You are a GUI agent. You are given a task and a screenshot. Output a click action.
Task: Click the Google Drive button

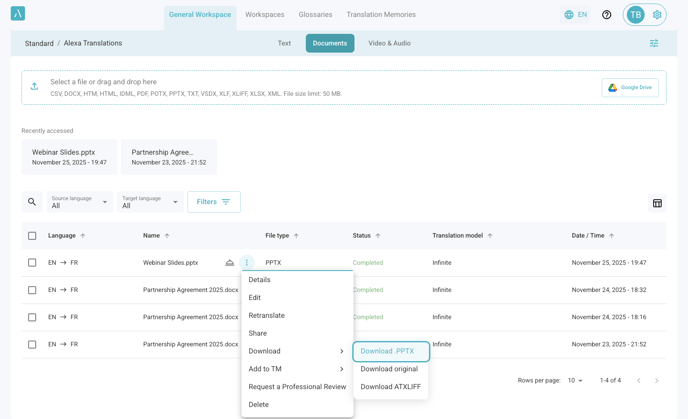tap(630, 88)
